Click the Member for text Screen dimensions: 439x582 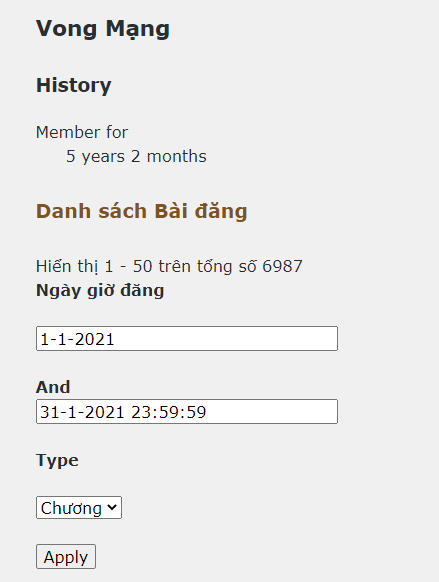(x=82, y=132)
